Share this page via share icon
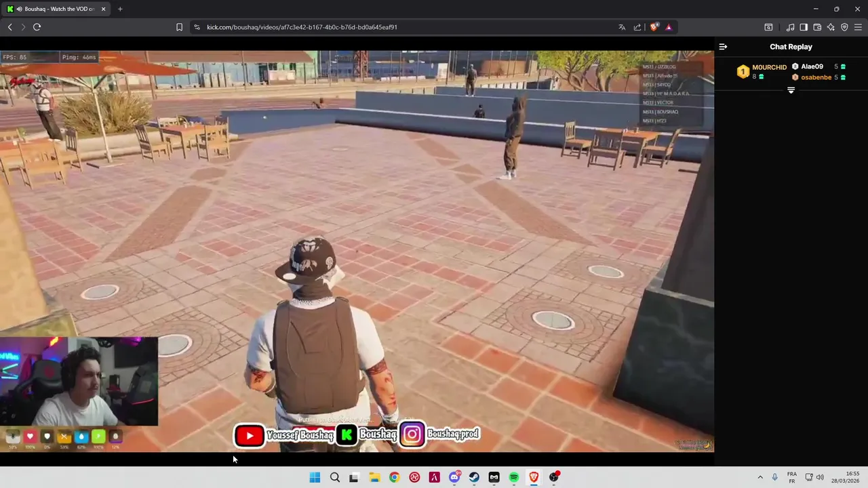 637,27
